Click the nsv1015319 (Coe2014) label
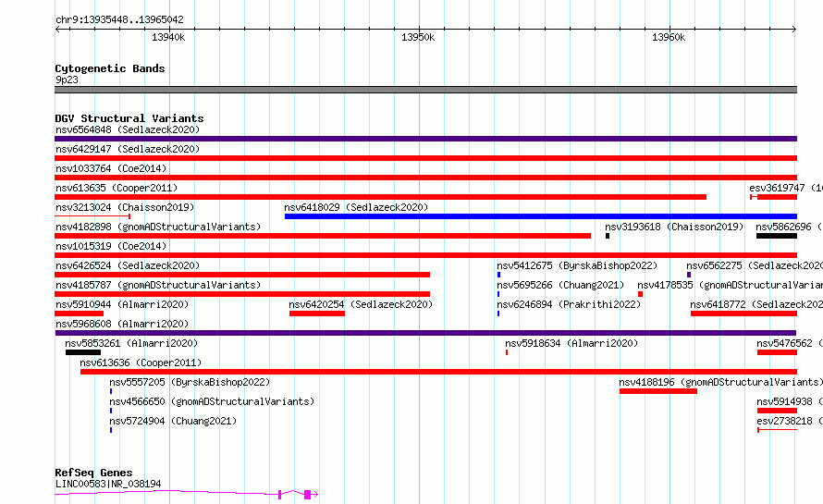This screenshot has height=504, width=823. coord(111,246)
